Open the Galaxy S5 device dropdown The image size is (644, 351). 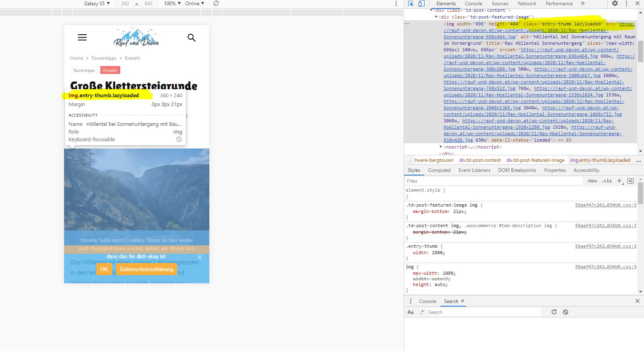click(x=97, y=3)
